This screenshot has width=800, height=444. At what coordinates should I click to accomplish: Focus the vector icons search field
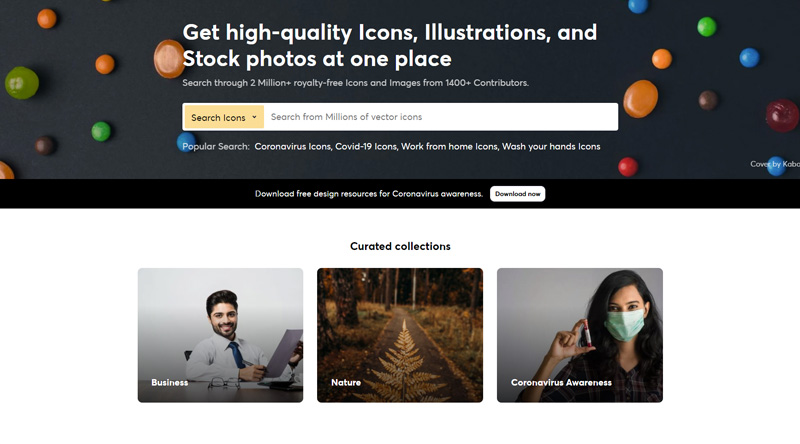tap(440, 117)
